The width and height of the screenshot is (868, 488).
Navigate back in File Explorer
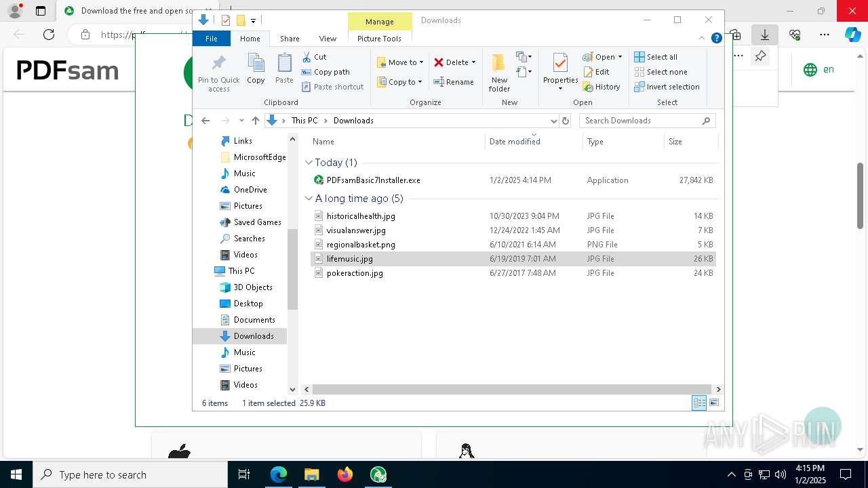205,121
